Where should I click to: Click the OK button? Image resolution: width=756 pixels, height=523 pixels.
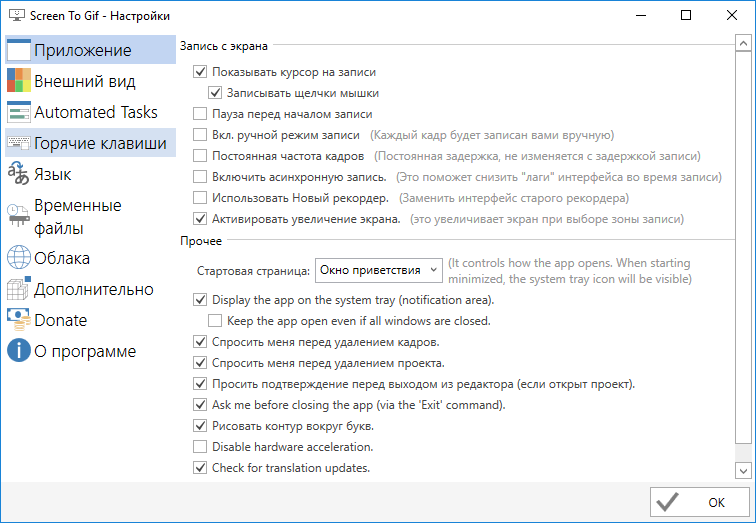[x=700, y=502]
